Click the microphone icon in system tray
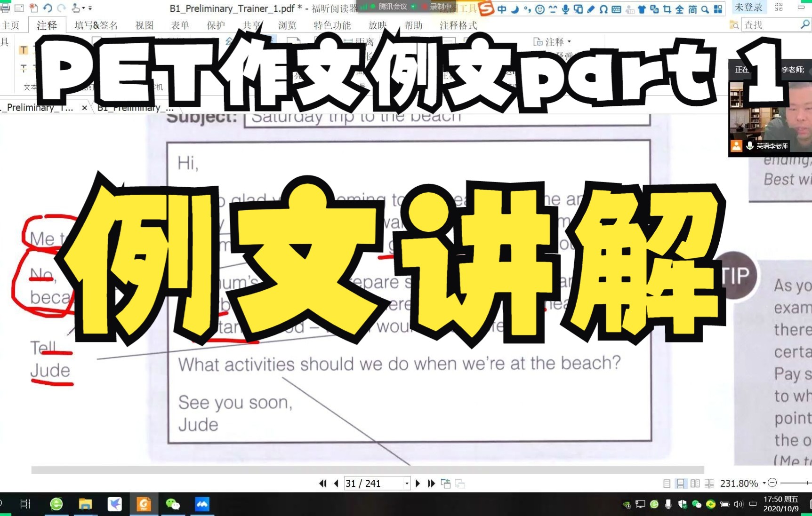Viewport: 812px width, 516px height. click(x=668, y=504)
